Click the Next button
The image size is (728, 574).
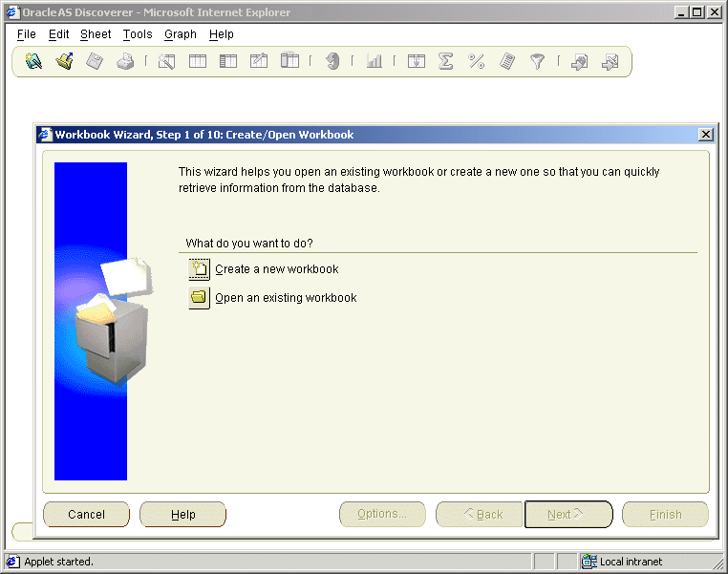tap(568, 514)
